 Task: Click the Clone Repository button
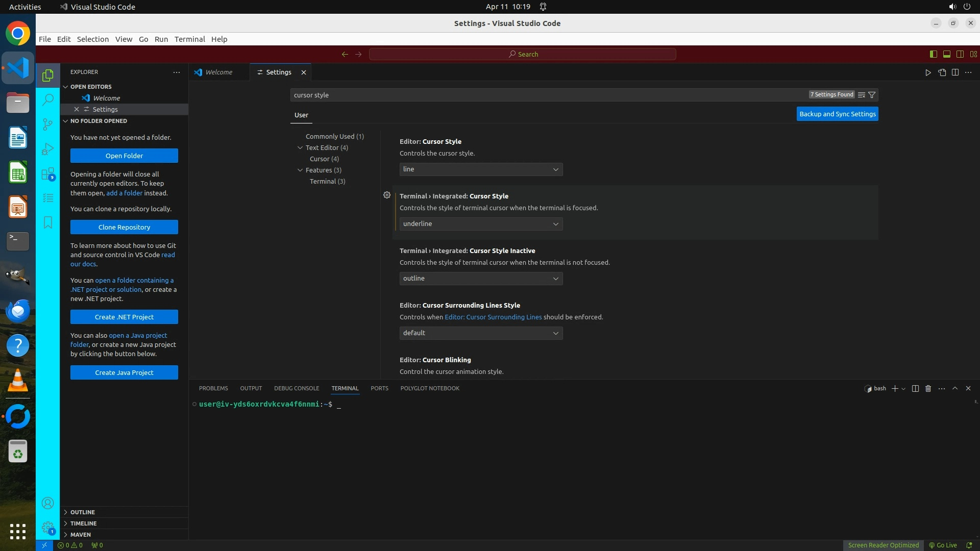pyautogui.click(x=124, y=228)
